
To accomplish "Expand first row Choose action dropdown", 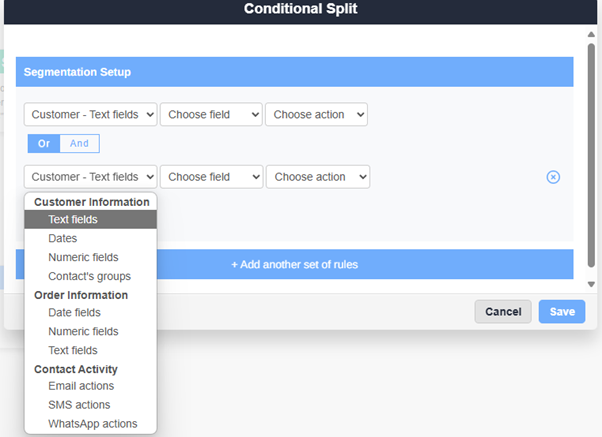I will (316, 115).
